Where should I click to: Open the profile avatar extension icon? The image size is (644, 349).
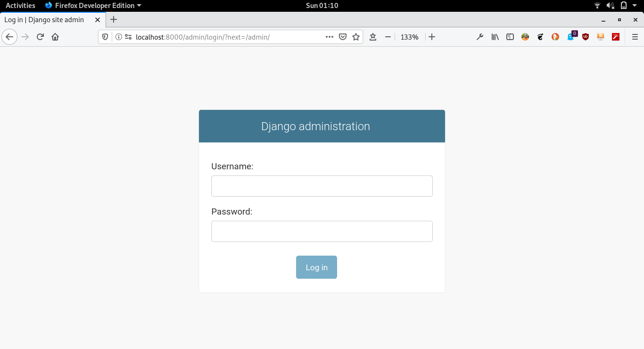525,37
